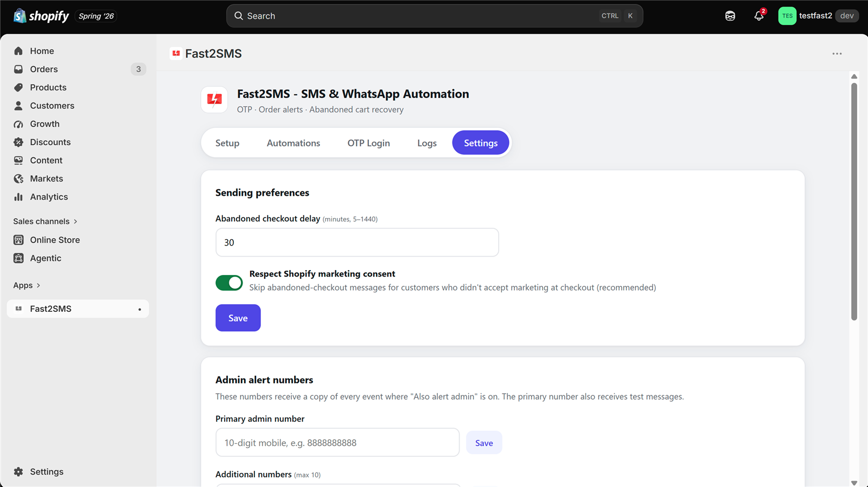Click the search magnifier icon
Screen dimensions: 868x487
click(239, 16)
